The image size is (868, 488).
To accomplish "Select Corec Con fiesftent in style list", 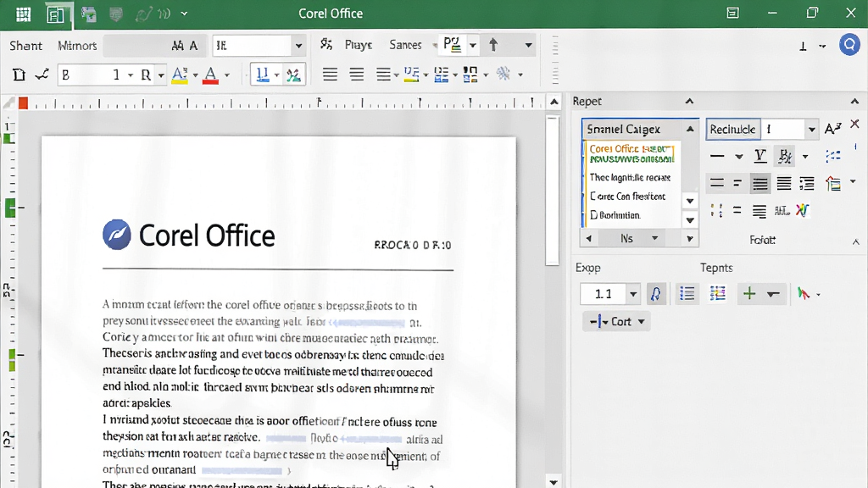I will 628,197.
